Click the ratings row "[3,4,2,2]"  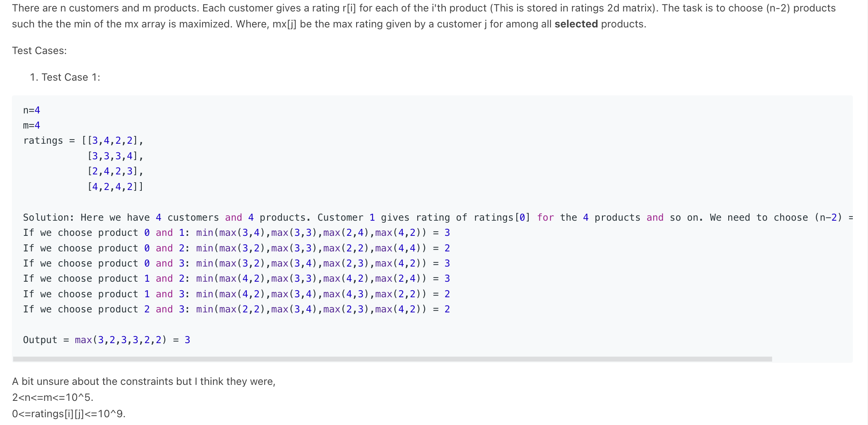coord(112,141)
